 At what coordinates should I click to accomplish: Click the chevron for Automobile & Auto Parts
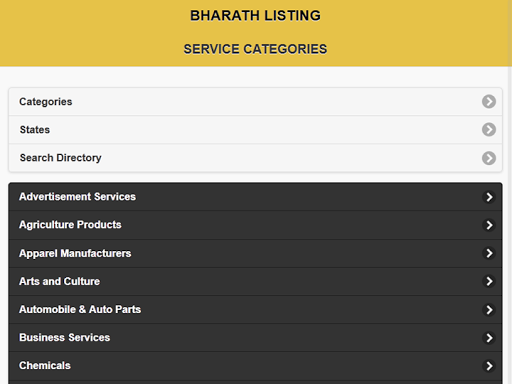489,310
